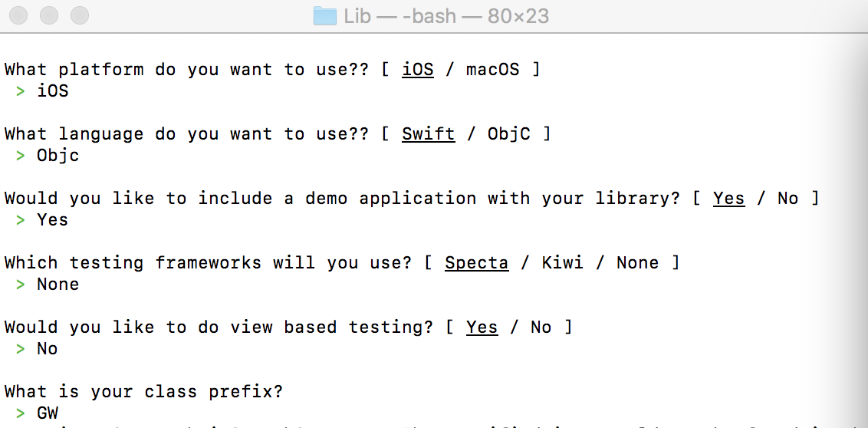The height and width of the screenshot is (428, 868).
Task: Click the prompt arrow before the None answer
Action: click(21, 285)
